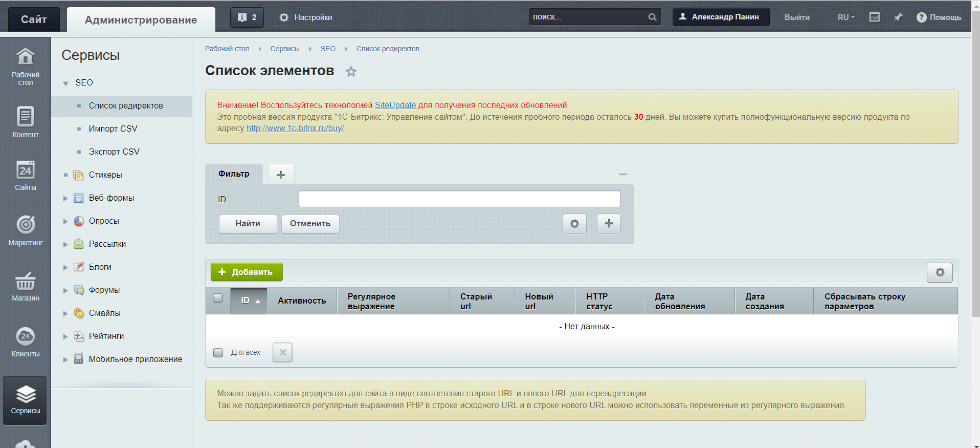Open the RU language dropdown
The image size is (980, 448).
pos(846,17)
